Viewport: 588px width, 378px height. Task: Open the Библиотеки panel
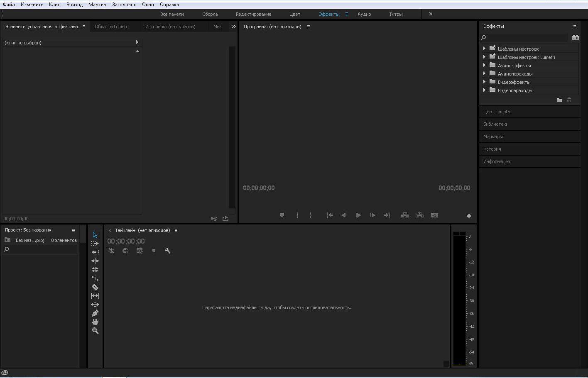point(496,124)
